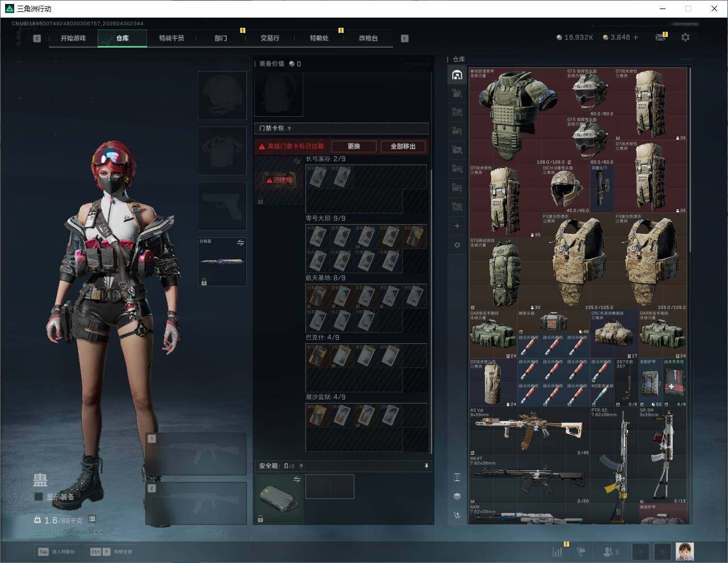Open 部门 tab
Viewport: 728px width, 563px height.
click(x=221, y=38)
